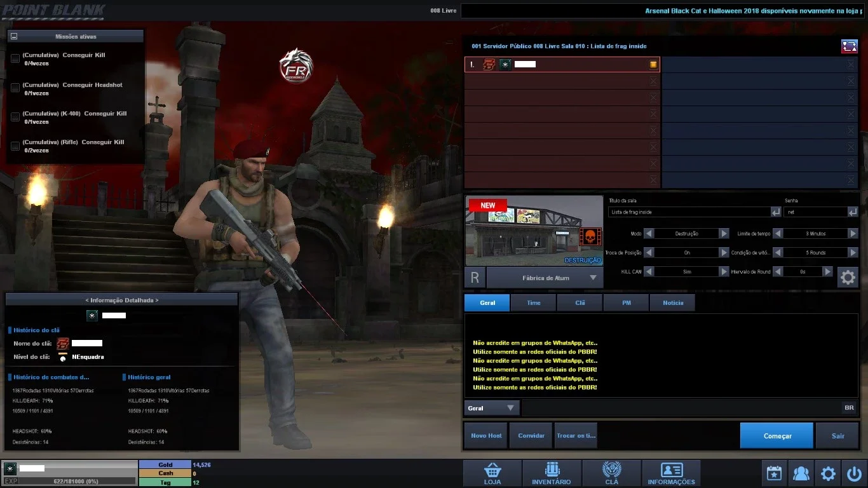Open the Clã emblem icon

[611, 473]
